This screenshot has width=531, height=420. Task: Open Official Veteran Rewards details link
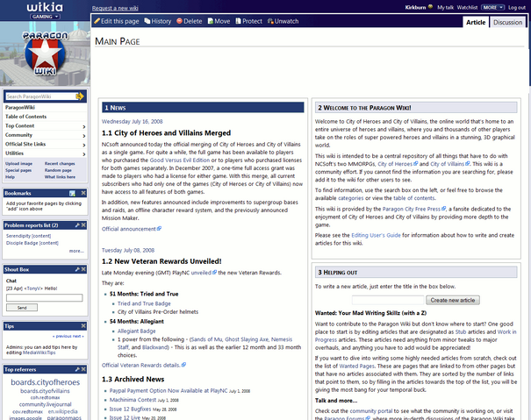[x=144, y=365]
